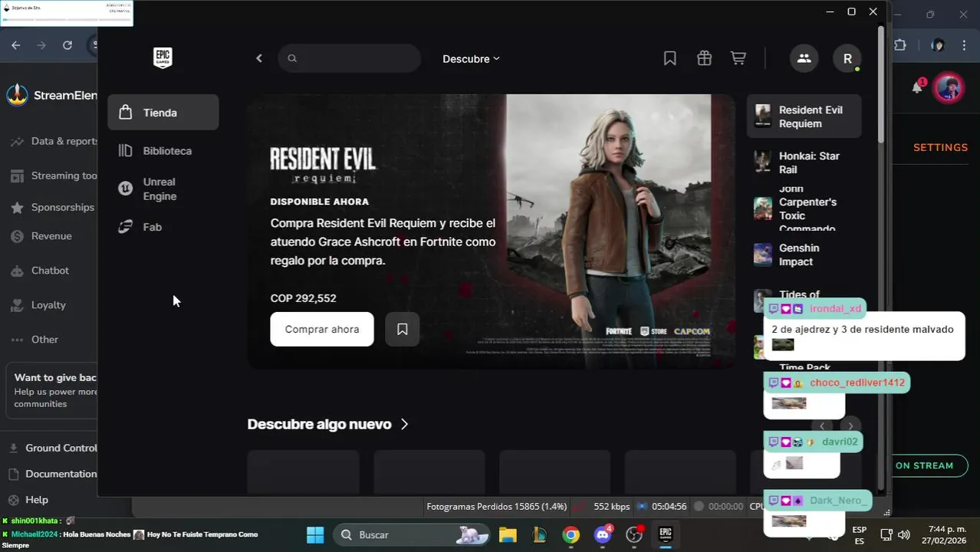The image size is (980, 552).
Task: Open League of Legends from taskbar
Action: coord(539,534)
